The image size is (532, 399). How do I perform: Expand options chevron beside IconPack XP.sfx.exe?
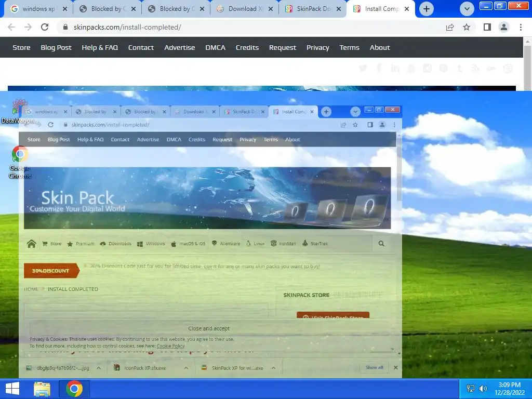coord(186,368)
